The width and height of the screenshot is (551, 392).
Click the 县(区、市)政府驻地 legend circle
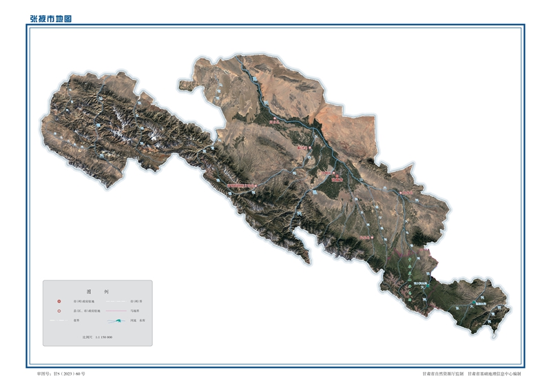coord(59,311)
